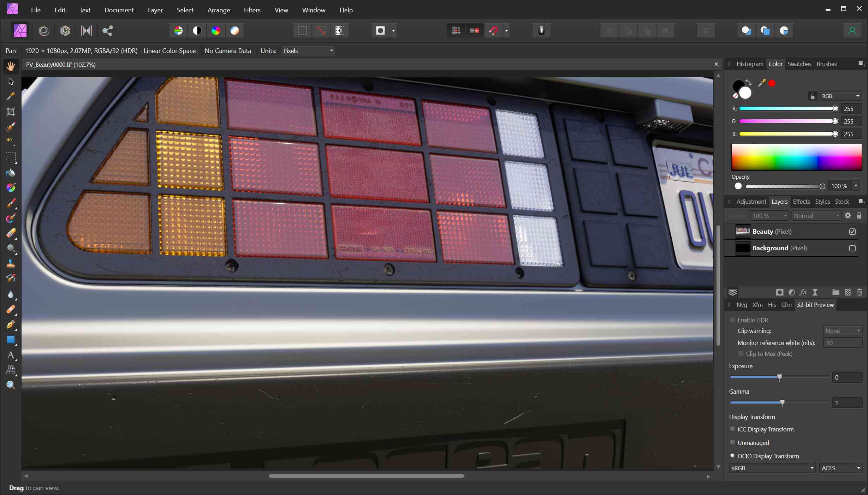
Task: Select the Color Picker tool
Action: click(11, 96)
